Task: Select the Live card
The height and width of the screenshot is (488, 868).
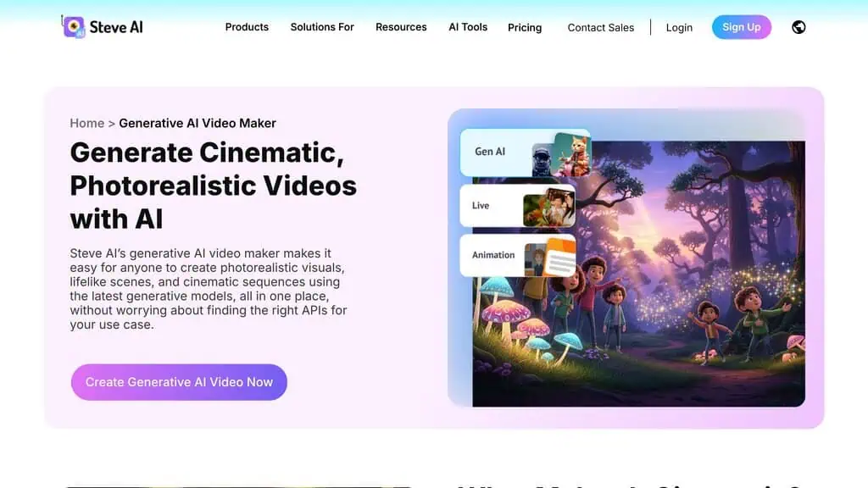Action: [518, 206]
